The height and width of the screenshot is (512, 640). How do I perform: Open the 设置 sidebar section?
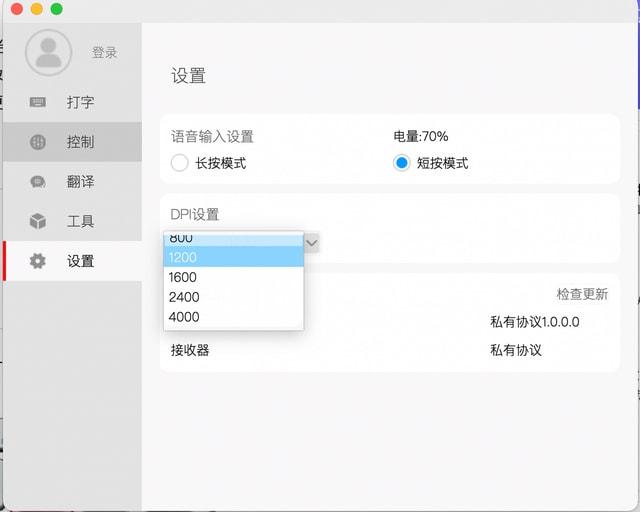(x=73, y=261)
